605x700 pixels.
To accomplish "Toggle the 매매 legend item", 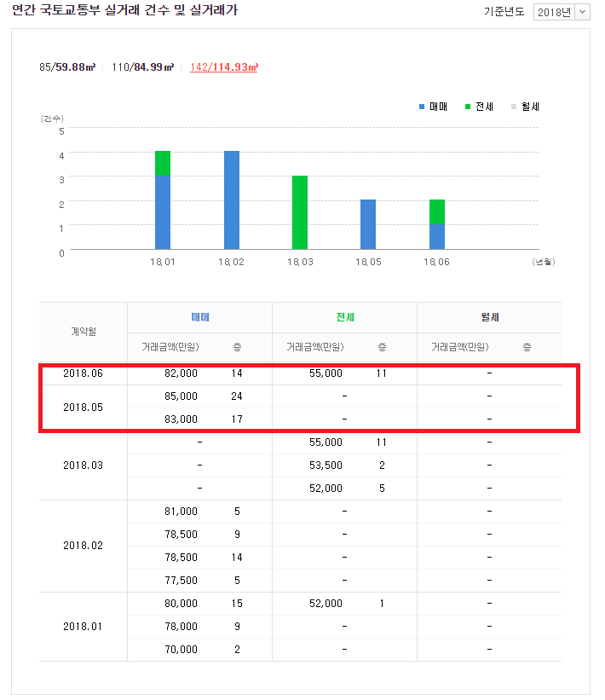I will click(433, 107).
